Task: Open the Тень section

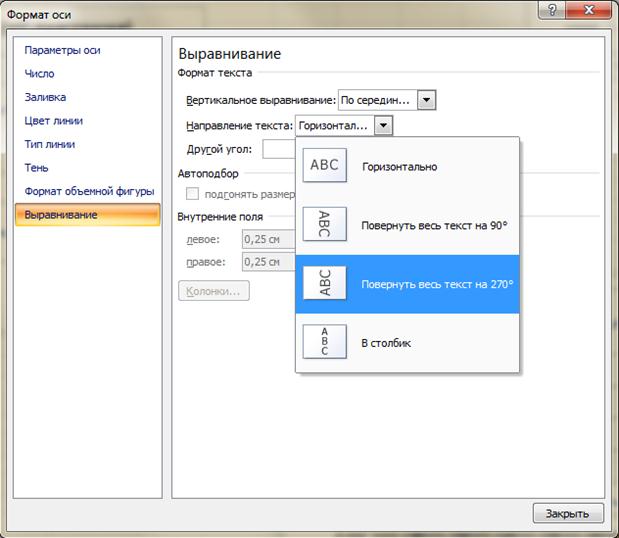Action: pyautogui.click(x=36, y=168)
